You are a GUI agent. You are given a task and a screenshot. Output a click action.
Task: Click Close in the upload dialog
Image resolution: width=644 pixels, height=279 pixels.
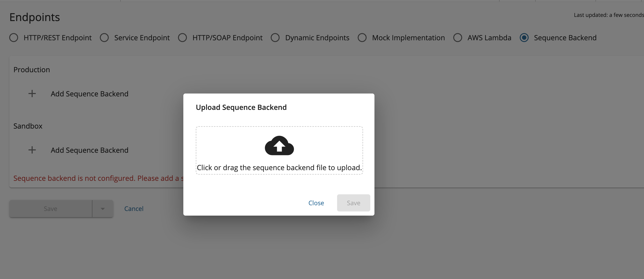[x=316, y=203]
